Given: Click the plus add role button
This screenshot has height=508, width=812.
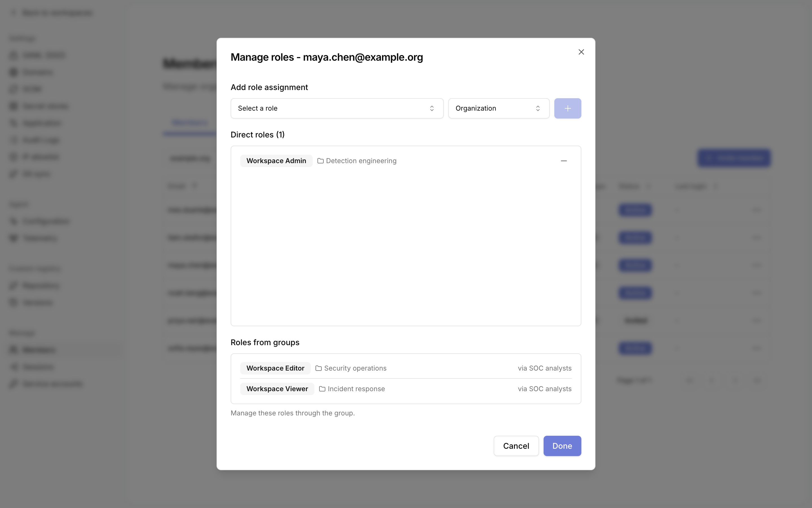Looking at the screenshot, I should (567, 108).
